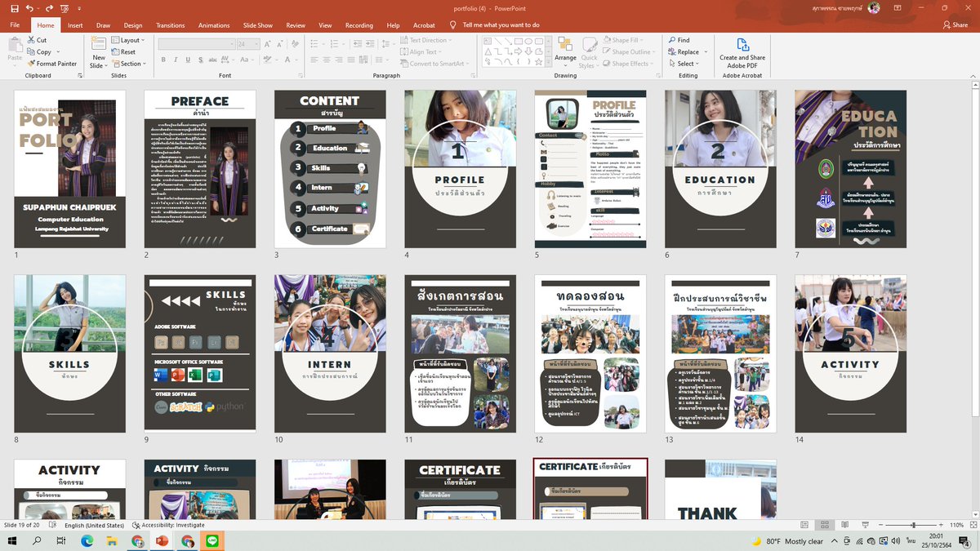Screen dimensions: 980x551
Task: Click the Slide Sorter view icon in status bar
Action: 825,526
